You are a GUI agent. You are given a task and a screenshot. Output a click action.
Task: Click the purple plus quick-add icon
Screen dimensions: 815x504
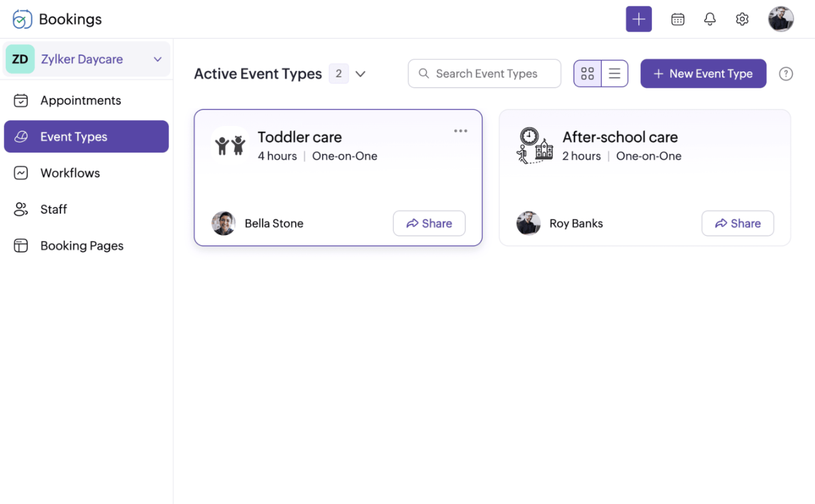click(x=638, y=19)
